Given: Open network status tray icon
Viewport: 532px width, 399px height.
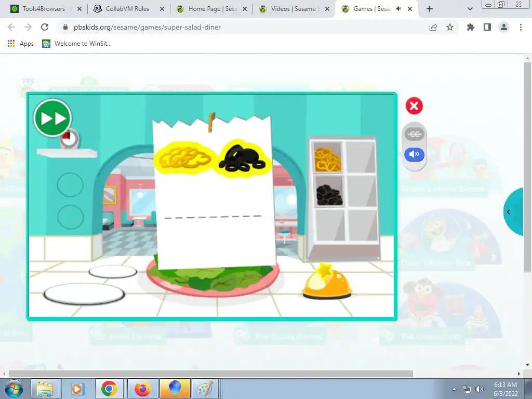Looking at the screenshot, I should (x=467, y=389).
